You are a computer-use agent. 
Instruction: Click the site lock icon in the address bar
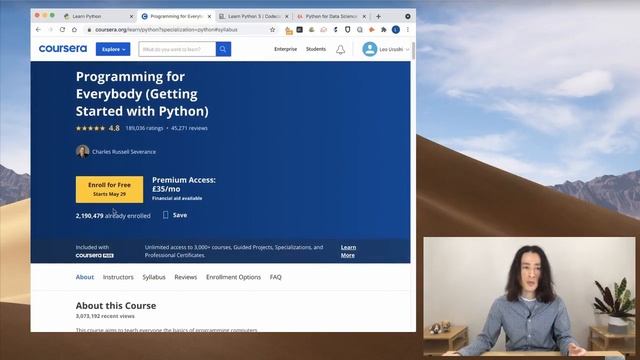pos(89,29)
